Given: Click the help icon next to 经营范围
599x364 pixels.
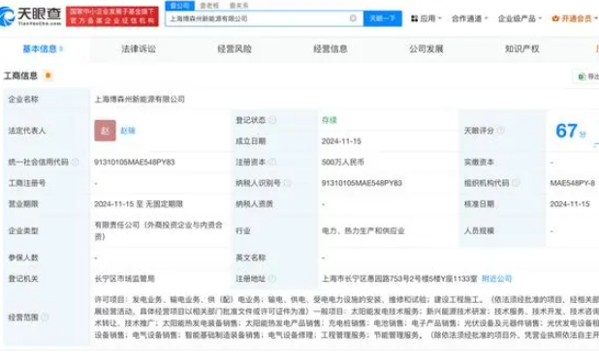Looking at the screenshot, I should point(46,318).
